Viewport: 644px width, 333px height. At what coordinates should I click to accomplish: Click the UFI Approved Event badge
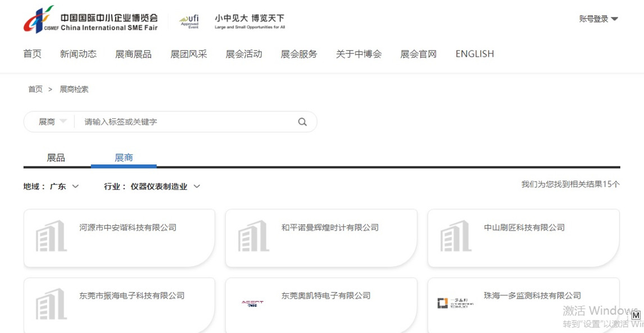coord(189,21)
